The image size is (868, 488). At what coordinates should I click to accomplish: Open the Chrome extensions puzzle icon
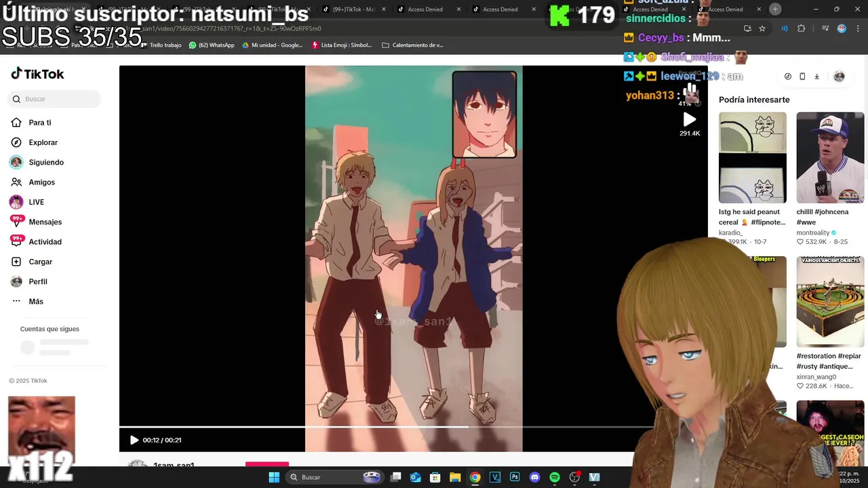pos(802,28)
